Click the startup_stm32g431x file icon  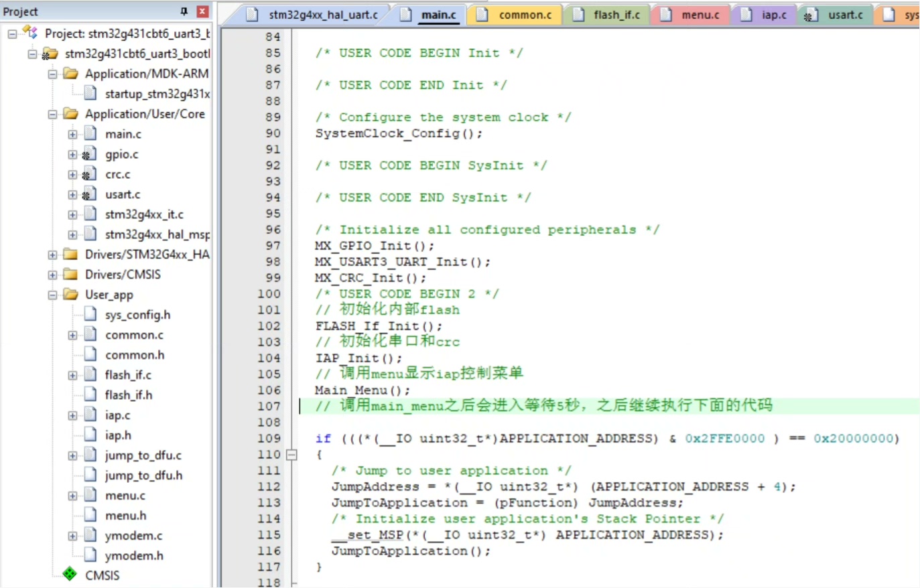(90, 93)
